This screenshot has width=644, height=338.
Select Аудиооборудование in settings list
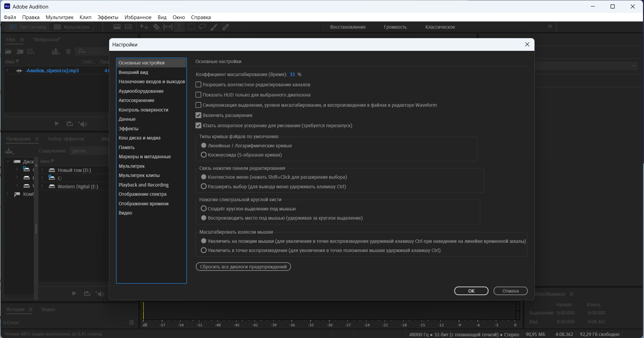pyautogui.click(x=141, y=91)
